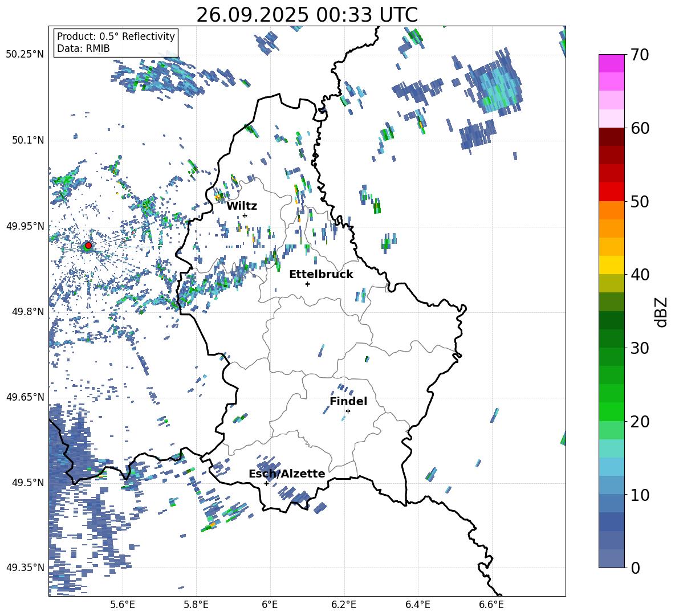Click the Findel location label
Viewport: 675px width, 616px height.
click(x=348, y=401)
